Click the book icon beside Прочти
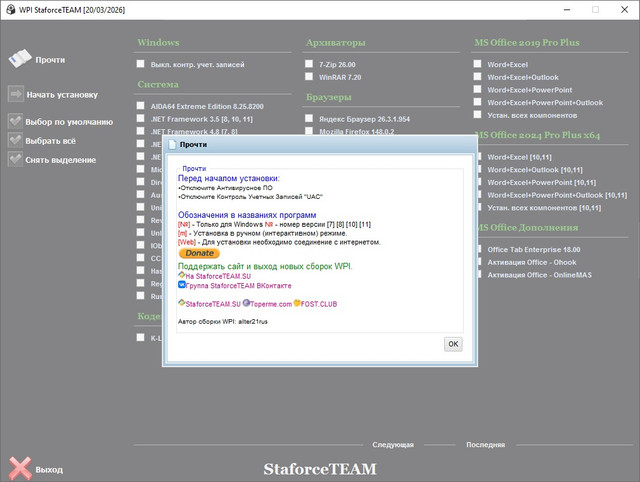The image size is (640, 482). [x=20, y=59]
